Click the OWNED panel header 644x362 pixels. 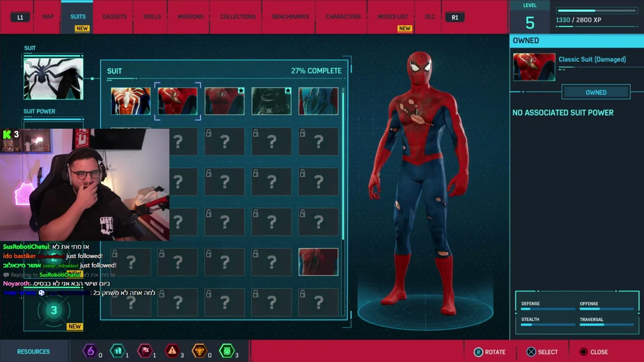click(x=577, y=41)
